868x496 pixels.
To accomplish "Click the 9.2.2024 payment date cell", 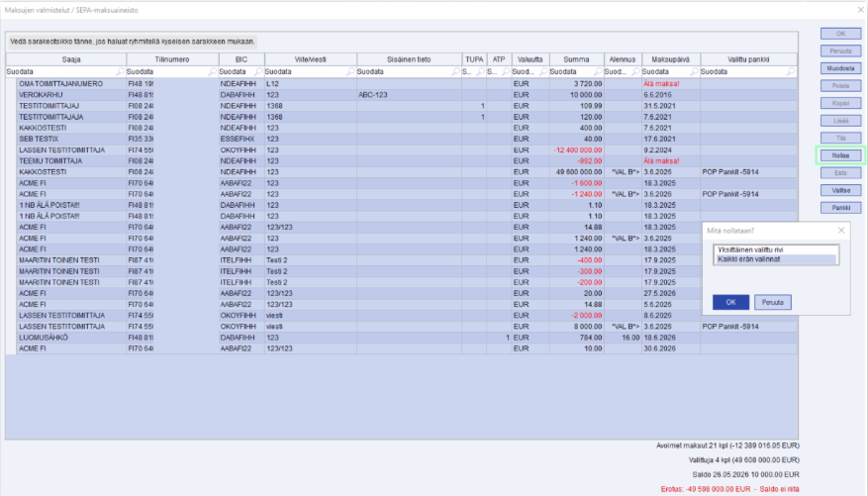I will tap(671, 150).
